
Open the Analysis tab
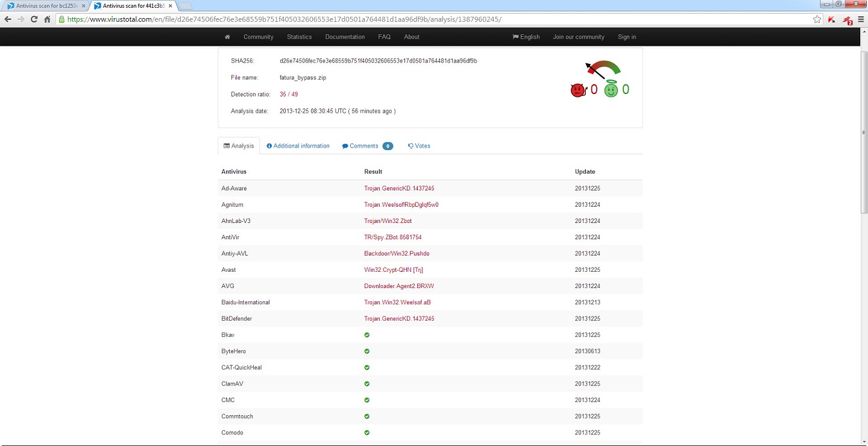239,146
